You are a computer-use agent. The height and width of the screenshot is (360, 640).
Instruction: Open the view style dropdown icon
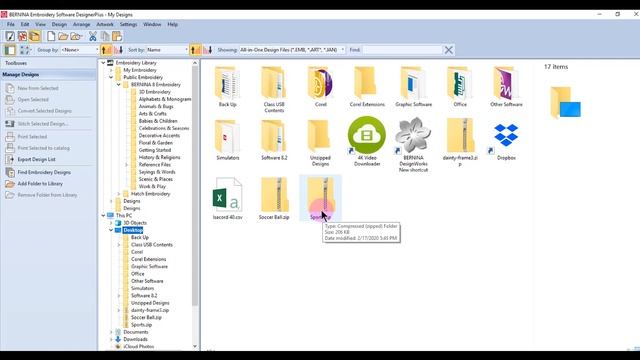pyautogui.click(x=24, y=50)
